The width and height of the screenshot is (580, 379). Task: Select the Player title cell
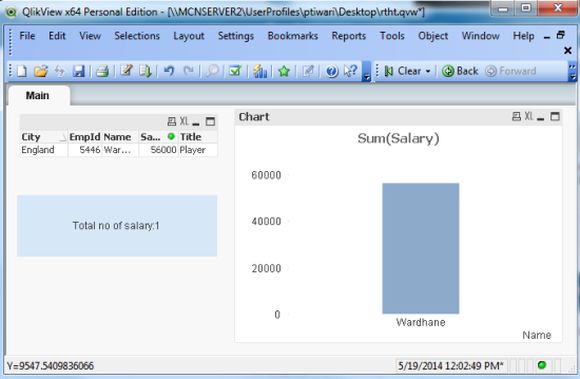coord(198,150)
